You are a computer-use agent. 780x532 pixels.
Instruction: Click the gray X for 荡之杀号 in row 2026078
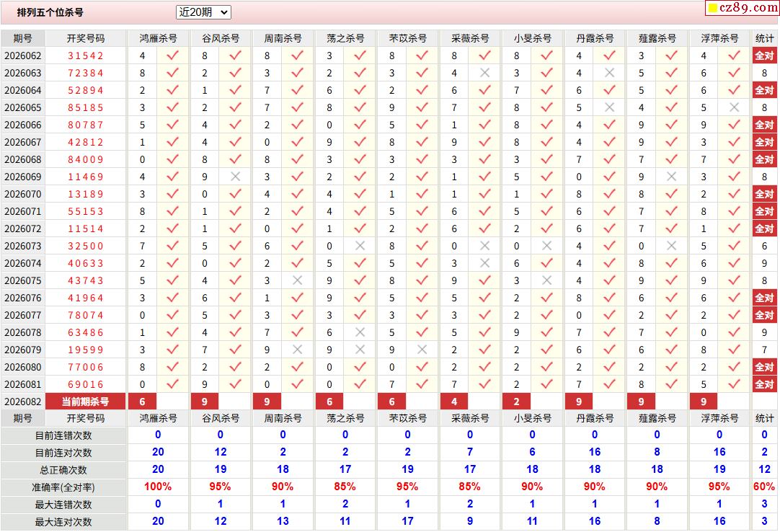point(360,332)
